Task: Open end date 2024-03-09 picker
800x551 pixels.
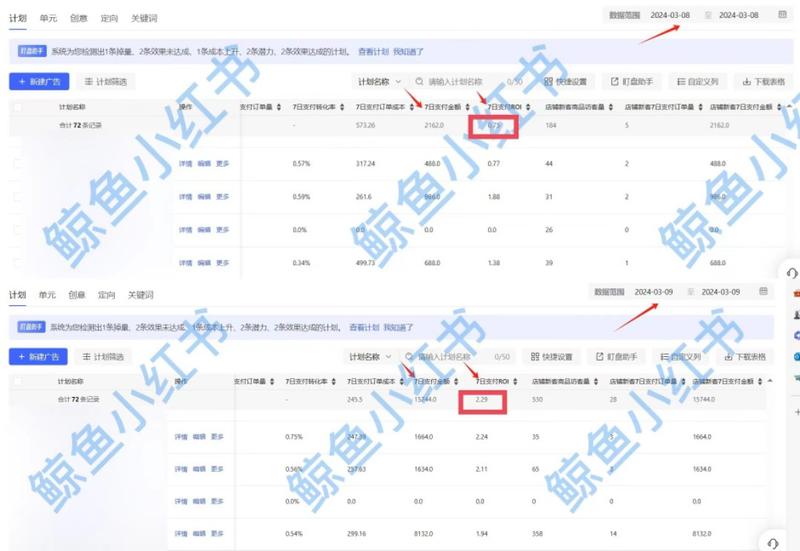Action: click(720, 292)
